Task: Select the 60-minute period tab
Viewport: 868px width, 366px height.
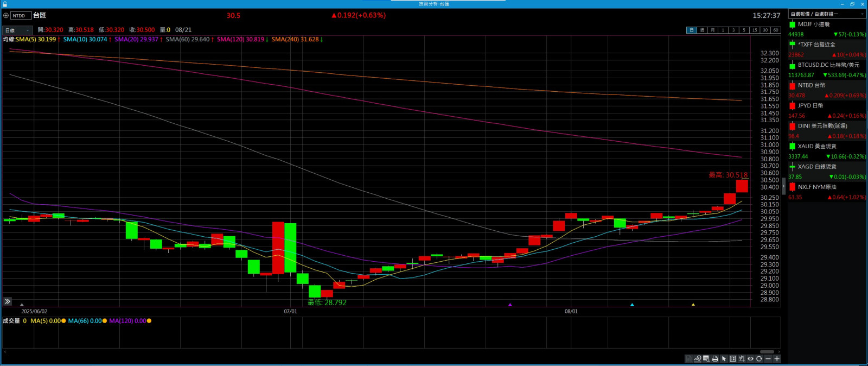Action: pyautogui.click(x=775, y=30)
